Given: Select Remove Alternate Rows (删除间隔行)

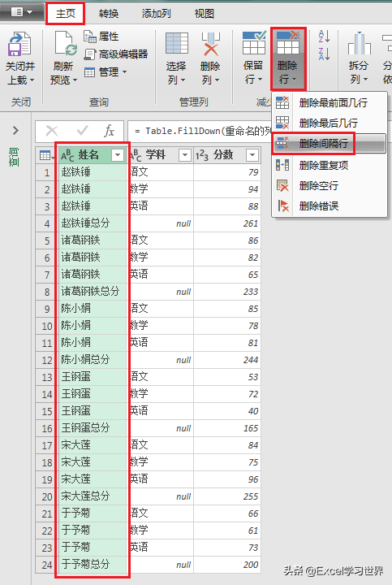Looking at the screenshot, I should click(x=330, y=143).
